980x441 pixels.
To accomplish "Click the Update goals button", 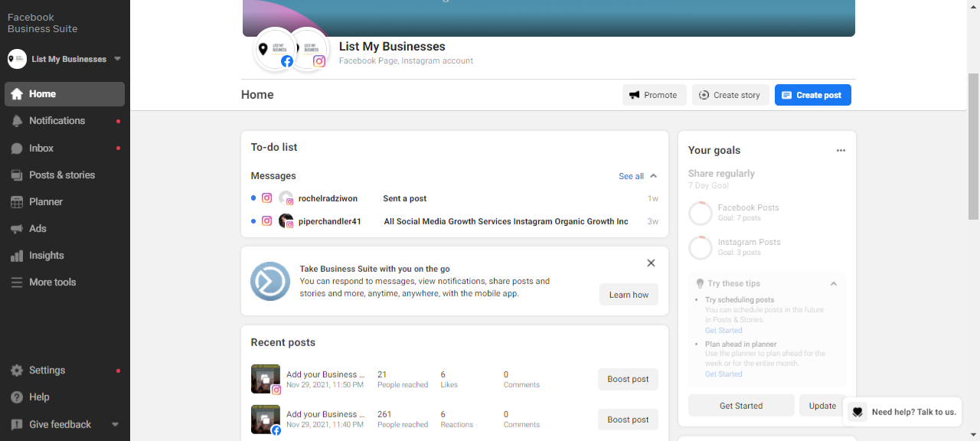I will pos(822,406).
